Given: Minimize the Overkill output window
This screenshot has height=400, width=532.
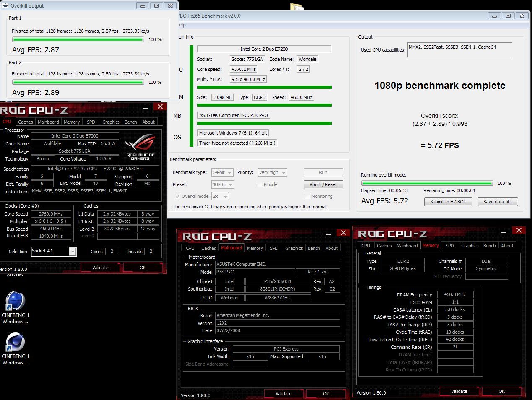Looking at the screenshot, I should pyautogui.click(x=143, y=6).
